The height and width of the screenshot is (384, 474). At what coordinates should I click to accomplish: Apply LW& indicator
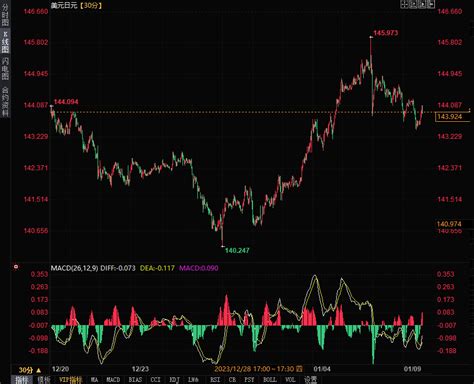pos(193,379)
